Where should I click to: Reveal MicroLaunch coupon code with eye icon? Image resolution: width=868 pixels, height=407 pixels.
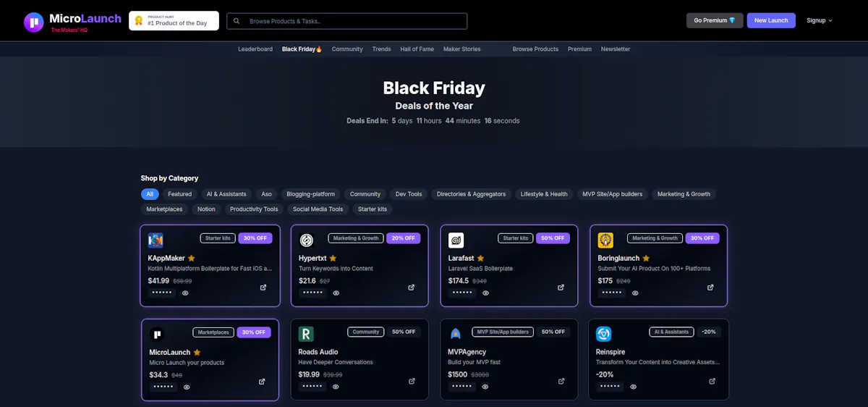coord(187,387)
